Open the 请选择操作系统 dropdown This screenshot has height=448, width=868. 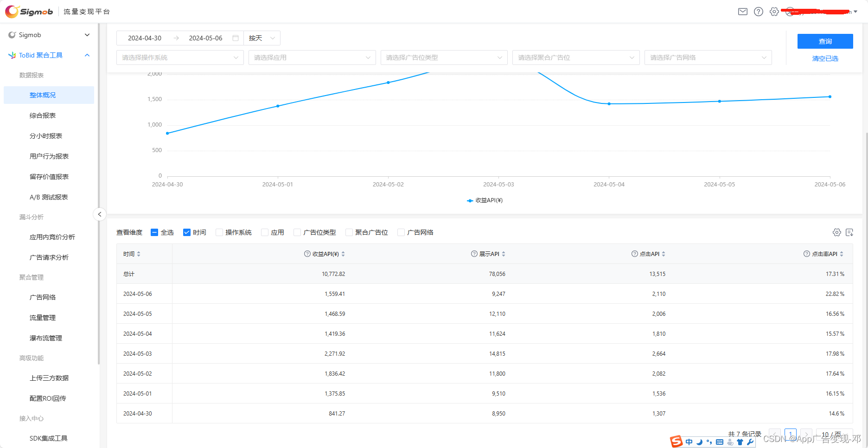click(x=180, y=58)
